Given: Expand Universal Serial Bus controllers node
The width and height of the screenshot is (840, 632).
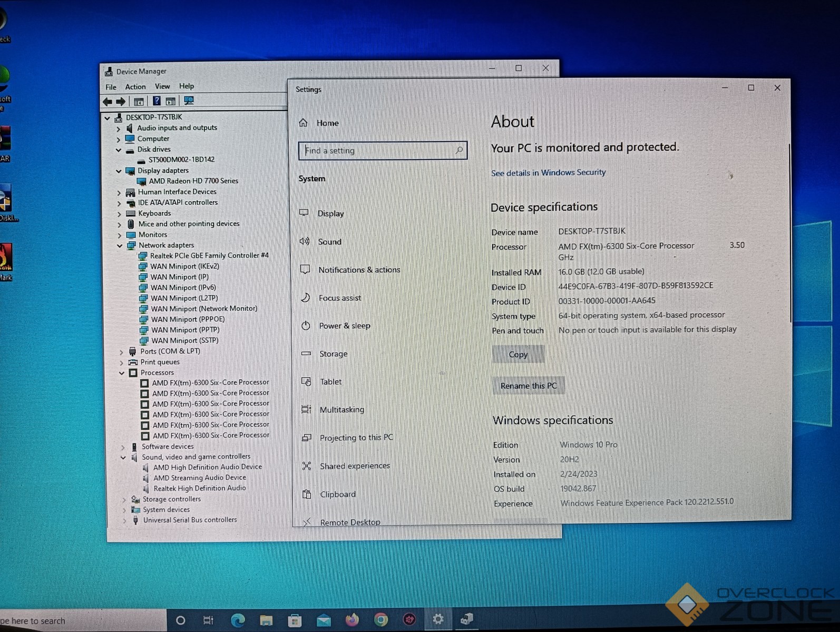Looking at the screenshot, I should pyautogui.click(x=124, y=520).
